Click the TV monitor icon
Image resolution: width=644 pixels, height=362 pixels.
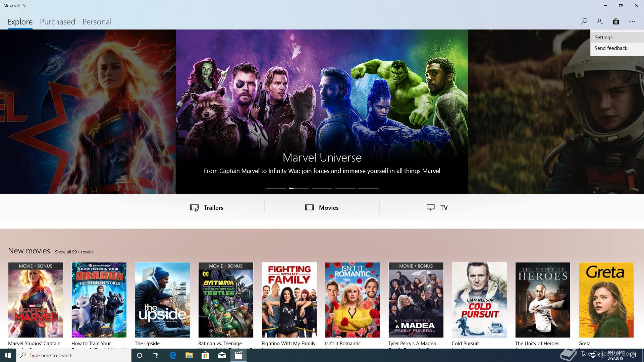click(431, 207)
